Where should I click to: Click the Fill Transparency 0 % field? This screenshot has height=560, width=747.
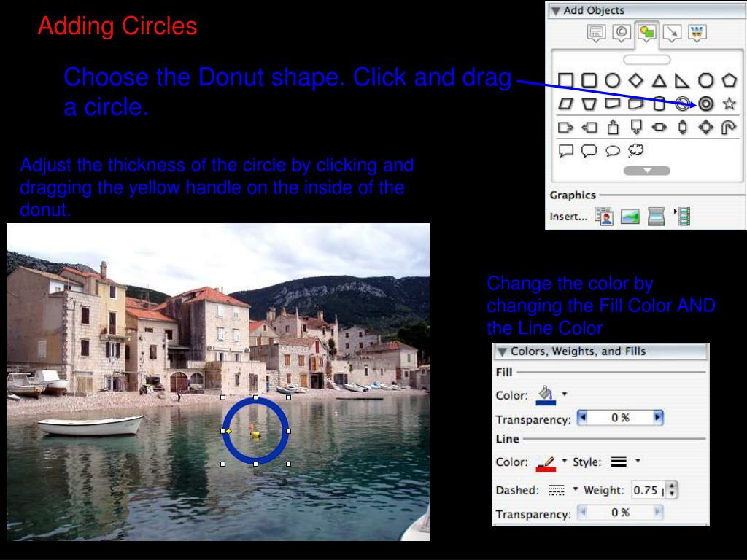point(620,418)
